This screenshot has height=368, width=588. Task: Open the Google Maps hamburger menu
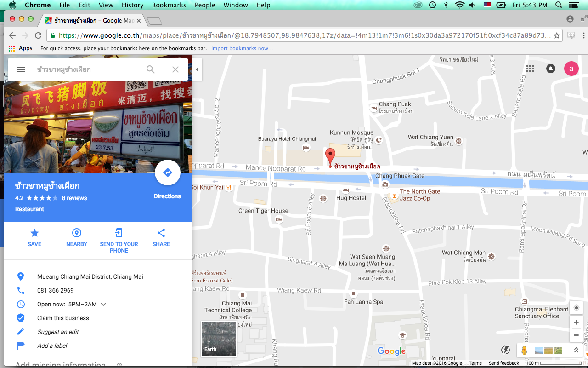pyautogui.click(x=20, y=69)
